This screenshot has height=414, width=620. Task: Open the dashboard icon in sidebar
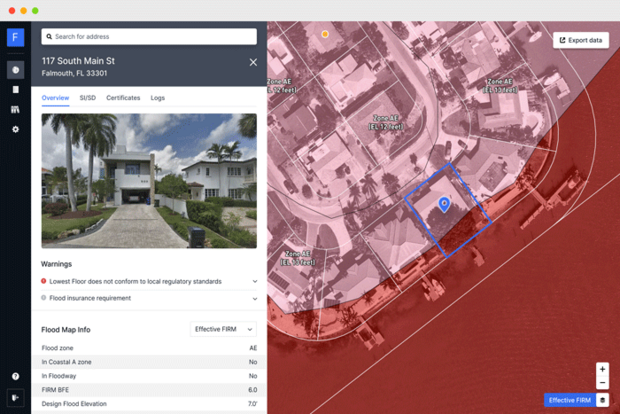pyautogui.click(x=15, y=70)
